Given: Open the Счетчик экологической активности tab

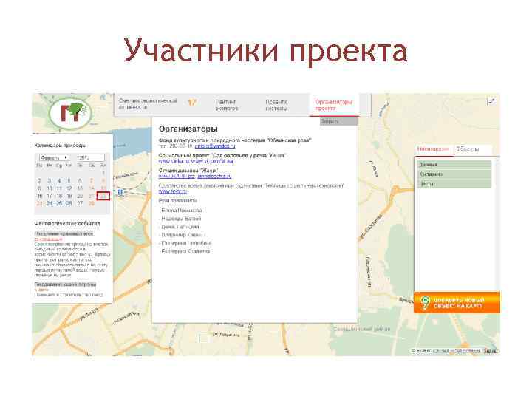Looking at the screenshot, I should (148, 104).
